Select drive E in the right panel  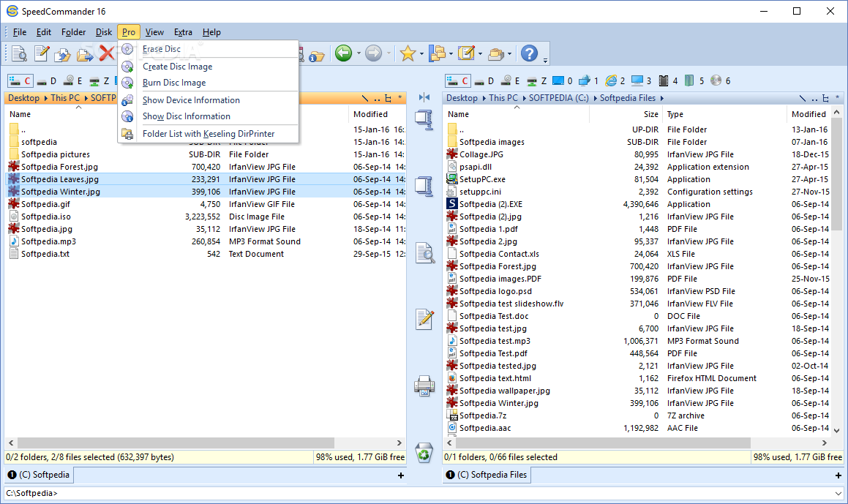510,80
